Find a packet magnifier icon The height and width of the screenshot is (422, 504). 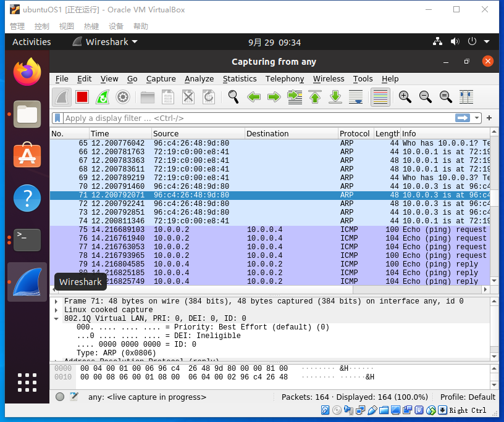click(x=233, y=97)
